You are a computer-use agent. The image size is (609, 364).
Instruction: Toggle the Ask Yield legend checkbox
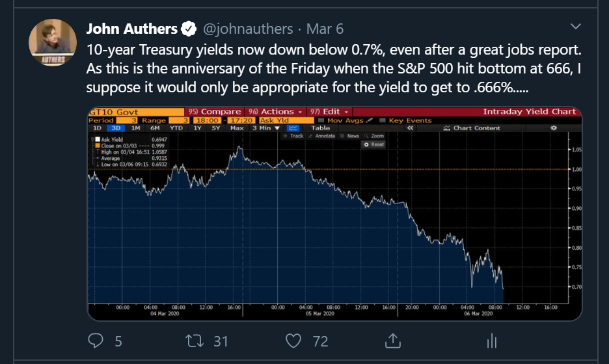(96, 140)
